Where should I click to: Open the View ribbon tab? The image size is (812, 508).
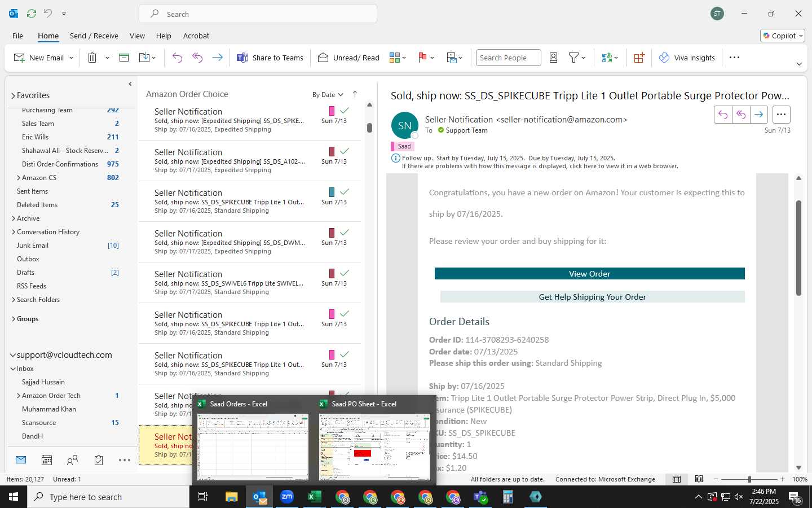(x=137, y=36)
